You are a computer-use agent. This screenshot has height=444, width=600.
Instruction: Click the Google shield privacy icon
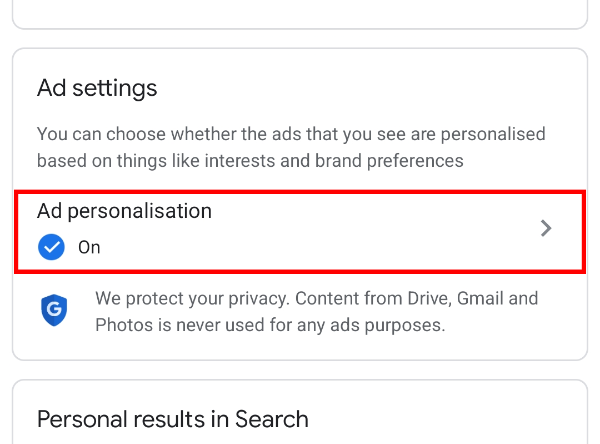(x=54, y=311)
